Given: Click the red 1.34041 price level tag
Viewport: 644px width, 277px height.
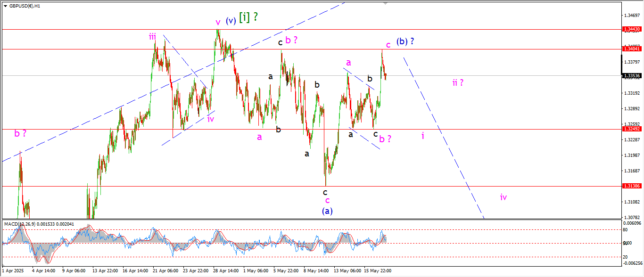Looking at the screenshot, I should 631,49.
